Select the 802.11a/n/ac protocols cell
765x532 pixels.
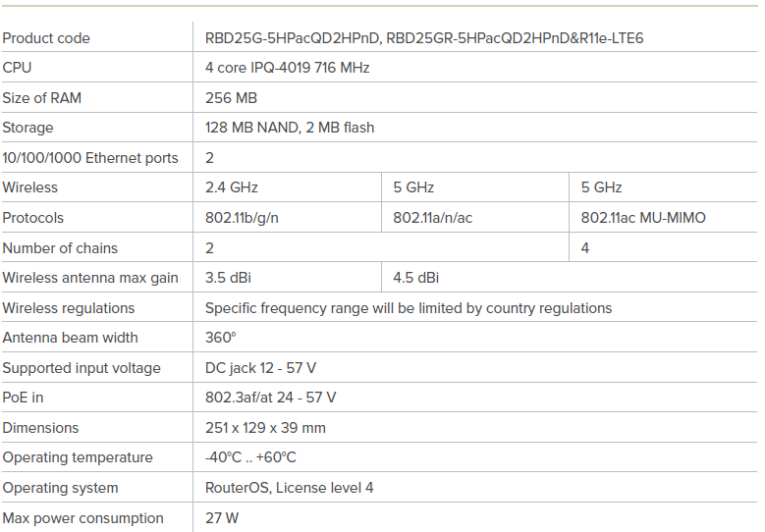click(432, 218)
